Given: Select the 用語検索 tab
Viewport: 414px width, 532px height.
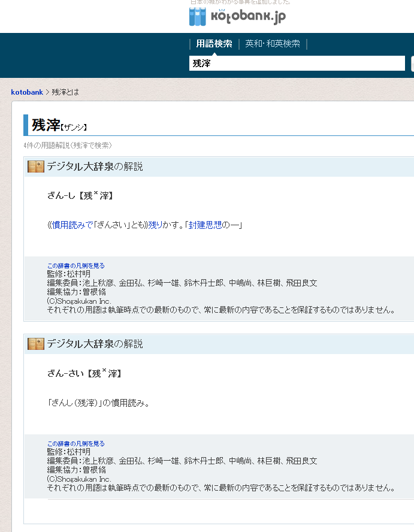Looking at the screenshot, I should point(214,44).
